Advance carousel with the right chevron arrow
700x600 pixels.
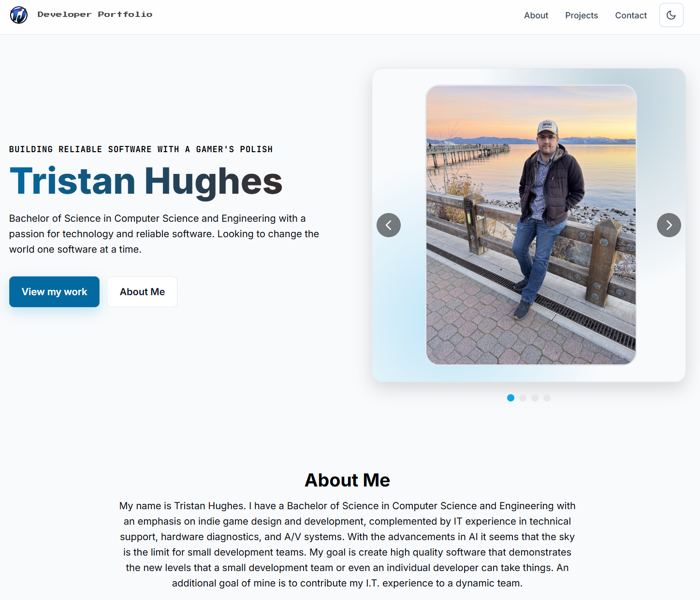coord(669,225)
